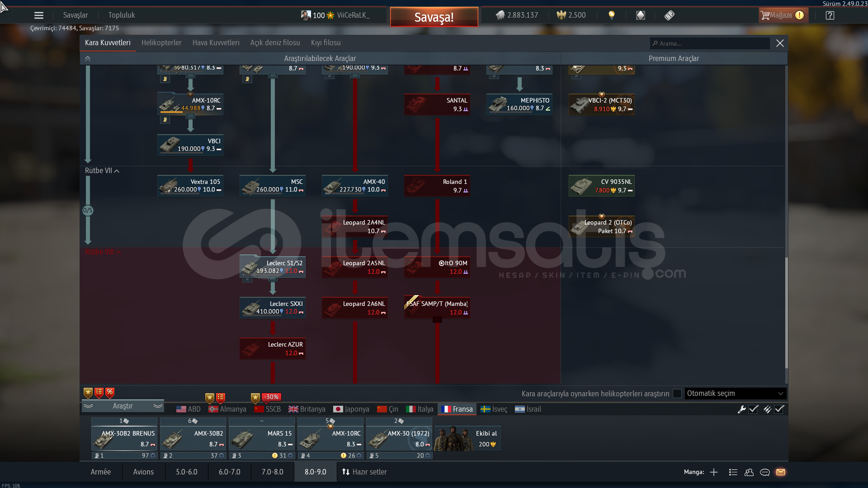Select the Leclerc SXXI vehicle

coord(273,308)
